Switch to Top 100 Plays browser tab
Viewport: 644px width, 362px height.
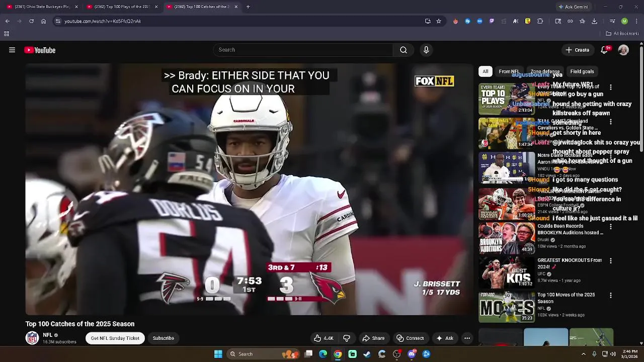(121, 7)
